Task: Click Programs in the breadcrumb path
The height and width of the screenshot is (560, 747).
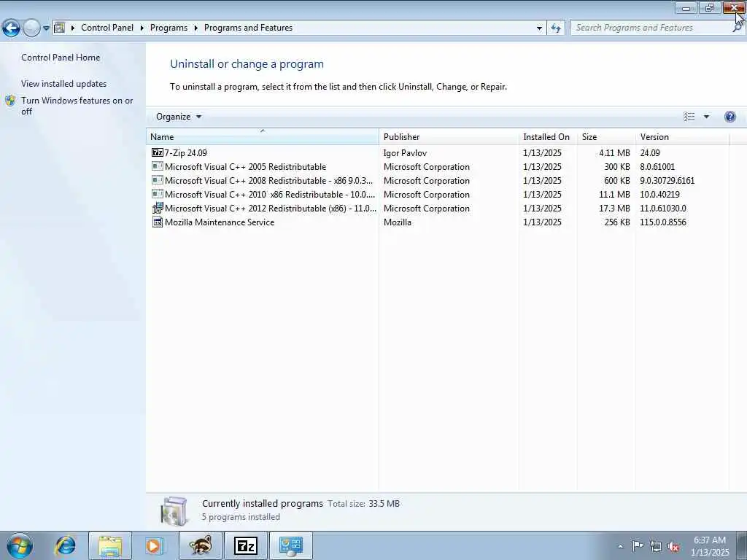Action: 169,28
